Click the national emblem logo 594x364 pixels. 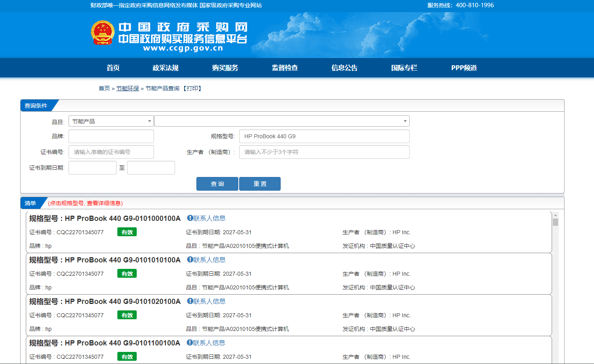(103, 33)
